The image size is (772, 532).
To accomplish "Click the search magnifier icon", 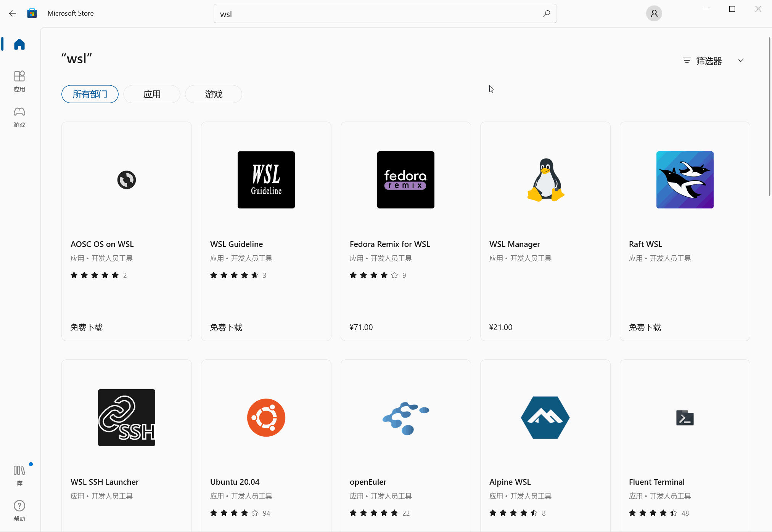I will [x=546, y=14].
